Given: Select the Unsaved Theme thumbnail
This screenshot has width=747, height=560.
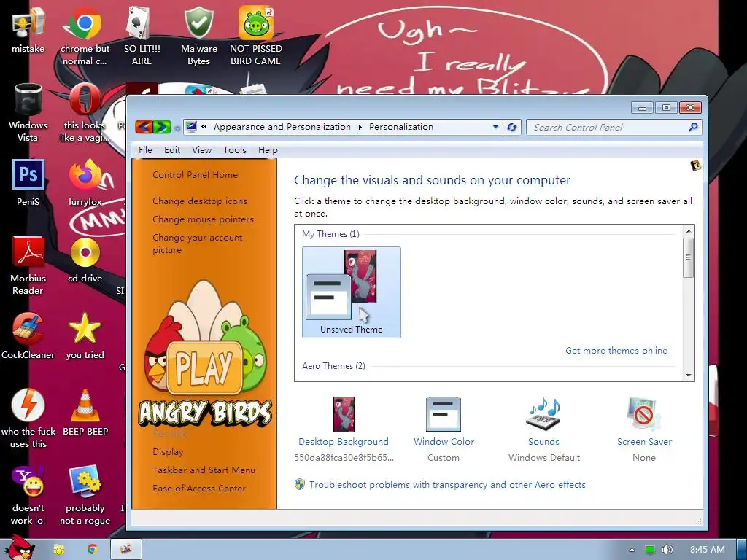Looking at the screenshot, I should (x=351, y=292).
